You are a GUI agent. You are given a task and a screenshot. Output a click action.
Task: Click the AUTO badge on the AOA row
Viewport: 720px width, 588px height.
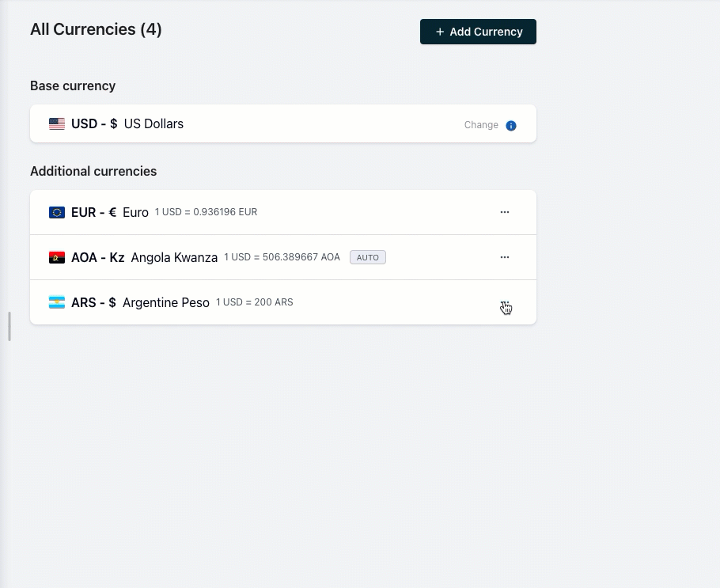[368, 257]
